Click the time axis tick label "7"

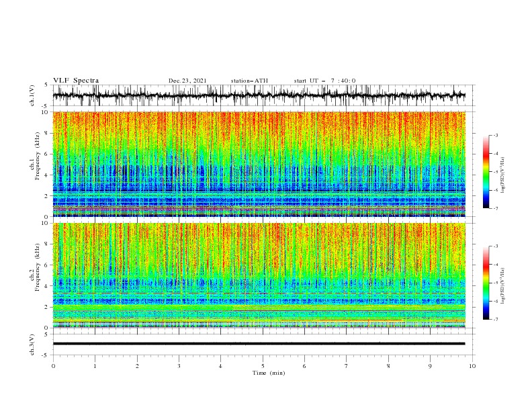click(x=347, y=366)
